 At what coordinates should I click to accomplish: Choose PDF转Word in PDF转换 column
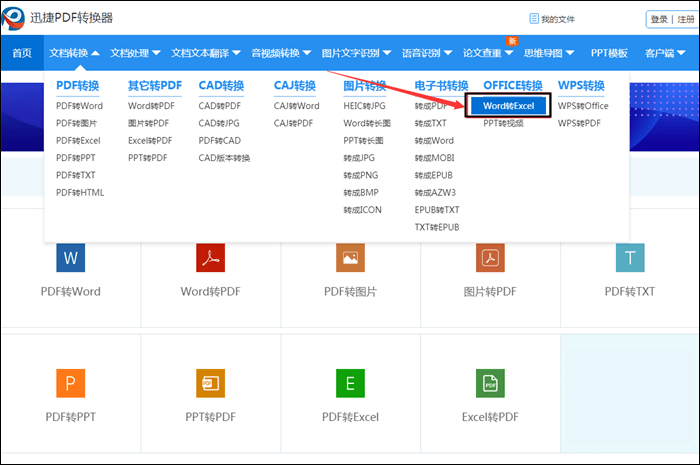coord(79,106)
